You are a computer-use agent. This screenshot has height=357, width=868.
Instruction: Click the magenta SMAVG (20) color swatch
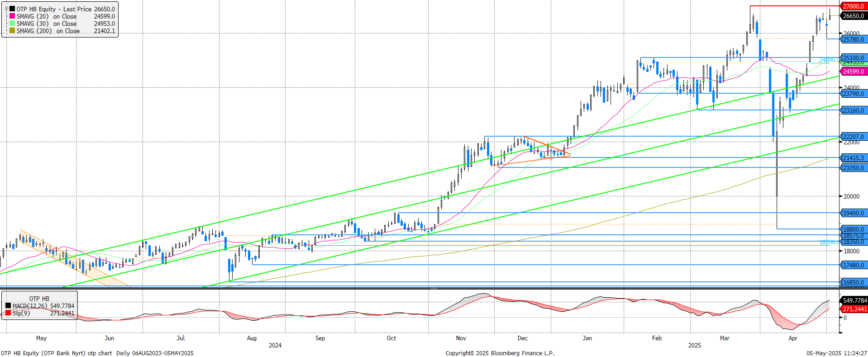point(12,16)
